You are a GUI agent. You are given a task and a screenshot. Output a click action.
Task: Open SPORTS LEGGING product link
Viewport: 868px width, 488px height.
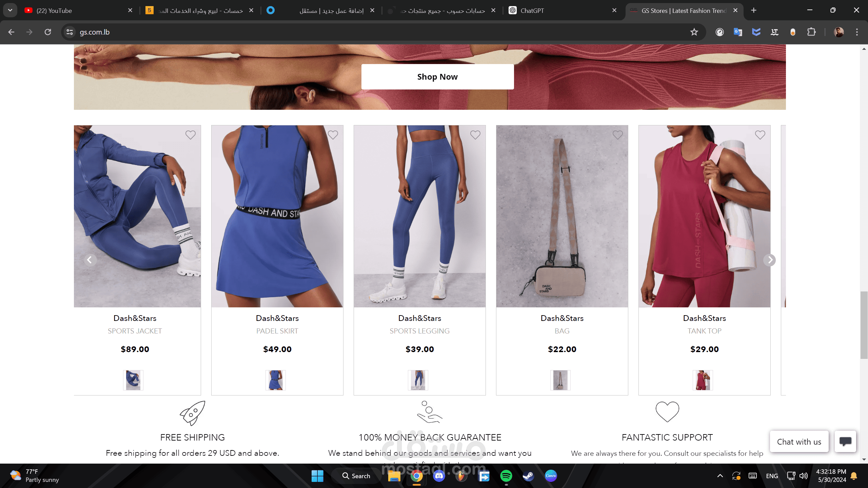tap(420, 331)
